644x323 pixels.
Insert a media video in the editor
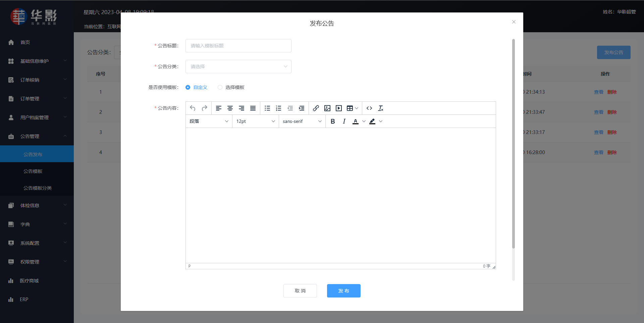(x=339, y=108)
